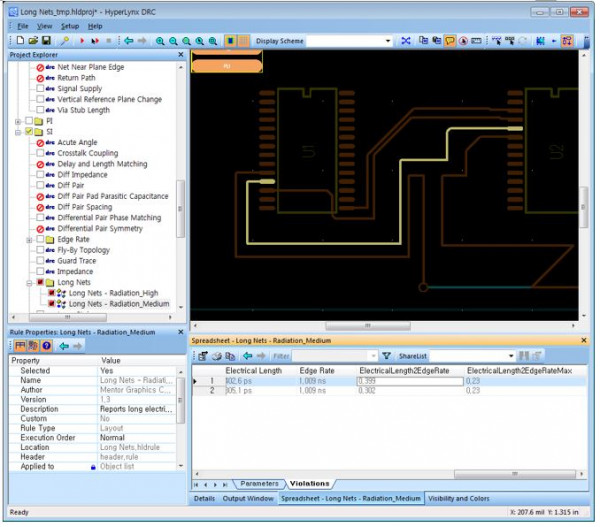
Task: Click the Filter input field in Spreadsheet
Action: [x=330, y=355]
